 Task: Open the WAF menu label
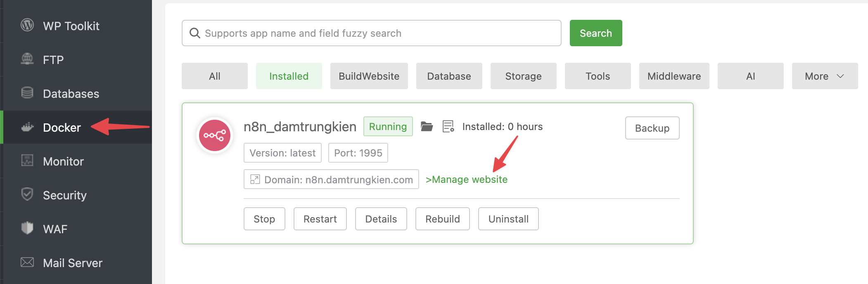tap(55, 229)
